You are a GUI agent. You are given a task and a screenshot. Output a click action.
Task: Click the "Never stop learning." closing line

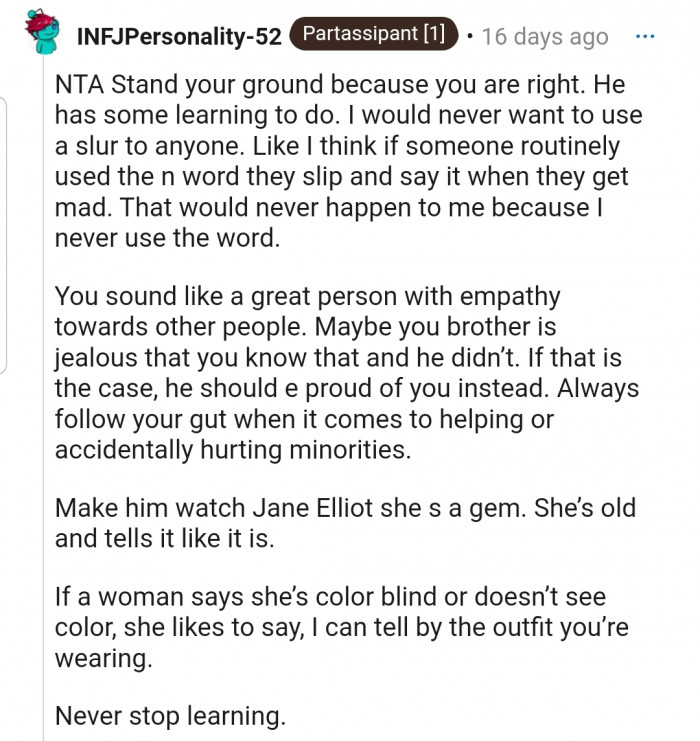pos(168,716)
